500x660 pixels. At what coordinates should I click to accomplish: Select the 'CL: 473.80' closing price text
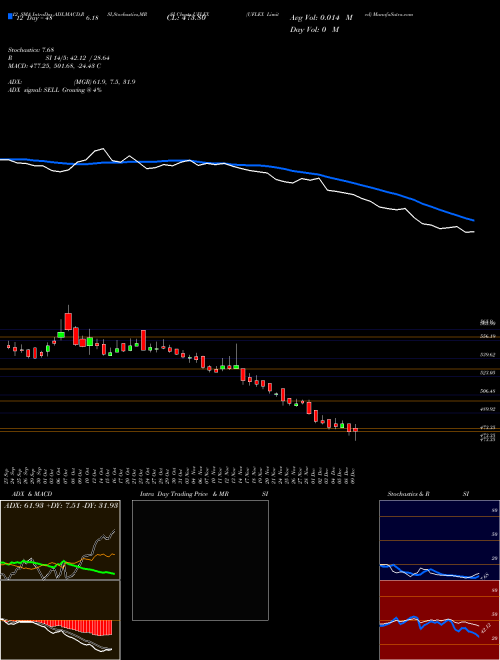click(x=186, y=18)
